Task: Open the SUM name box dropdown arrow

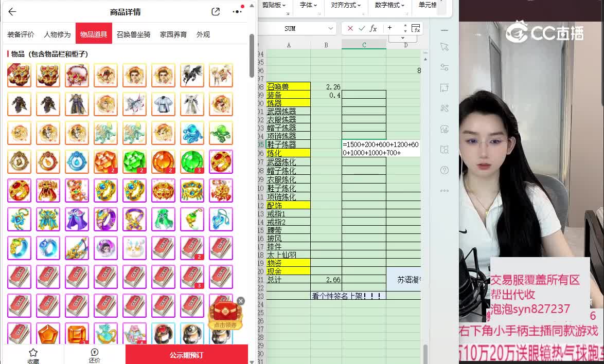Action: pyautogui.click(x=330, y=28)
